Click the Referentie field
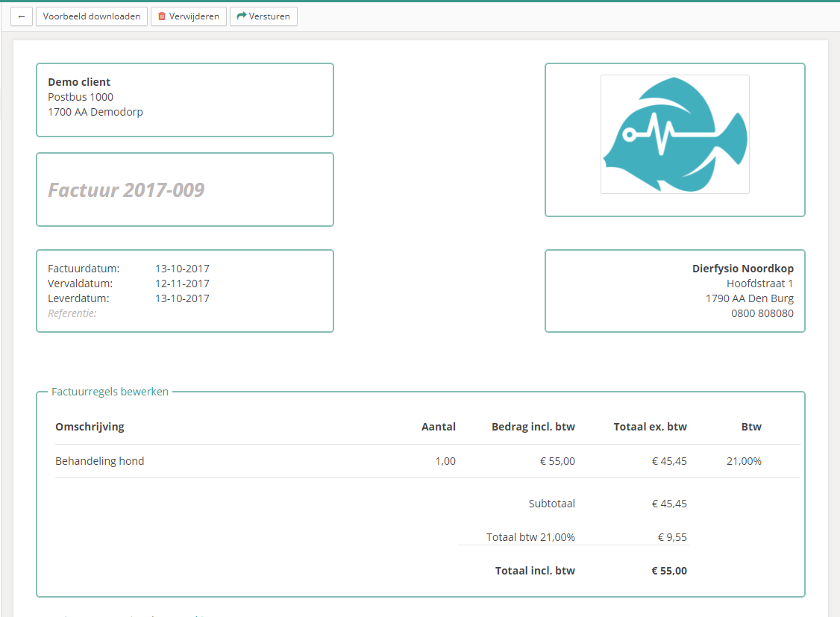Viewport: 840px width, 617px height. tap(72, 313)
